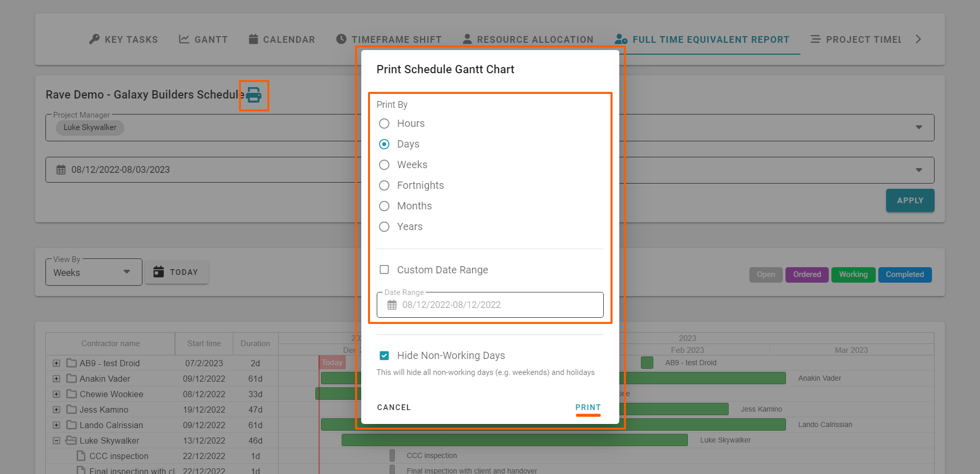The image size is (980, 474).
Task: Collapse the Luke Skywalker tree row
Action: 56,440
